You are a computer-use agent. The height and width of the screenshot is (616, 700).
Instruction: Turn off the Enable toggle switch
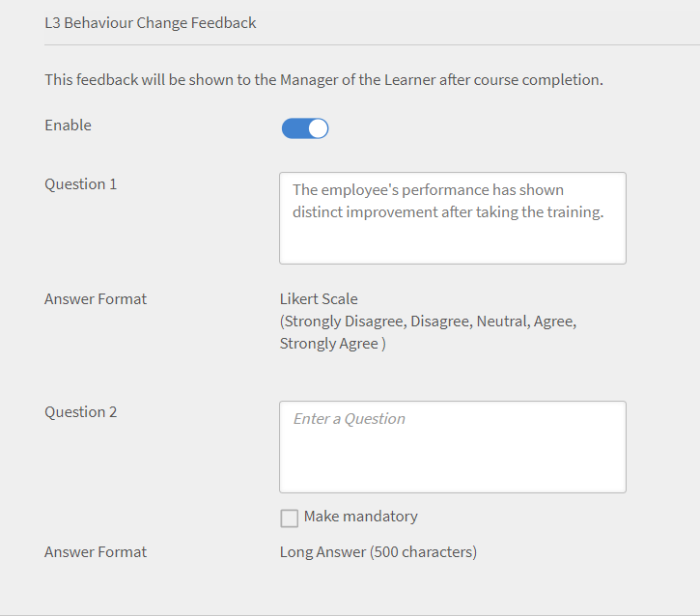click(305, 128)
